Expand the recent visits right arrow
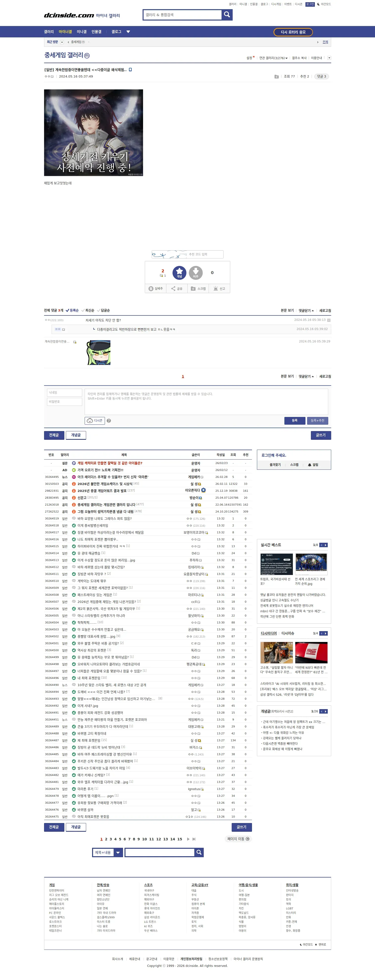Image resolution: width=375 pixels, height=980 pixels. coord(318,42)
